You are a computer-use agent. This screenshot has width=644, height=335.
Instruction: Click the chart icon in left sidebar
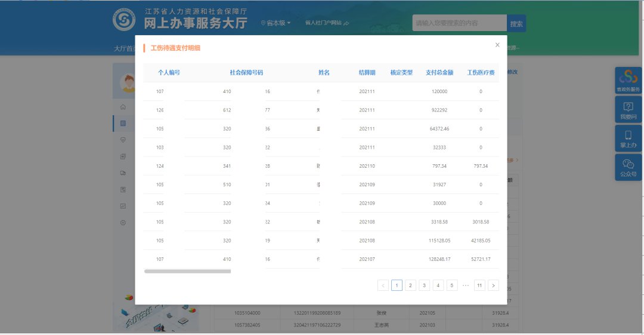tap(123, 206)
